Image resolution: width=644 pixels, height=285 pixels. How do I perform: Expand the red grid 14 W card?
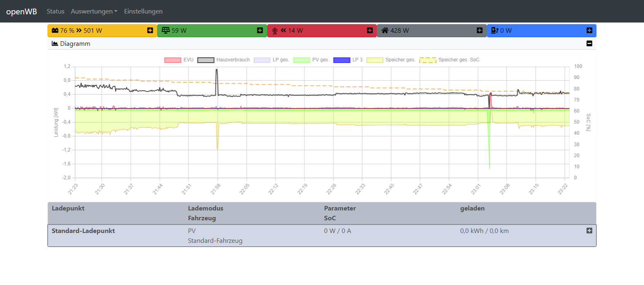point(370,30)
